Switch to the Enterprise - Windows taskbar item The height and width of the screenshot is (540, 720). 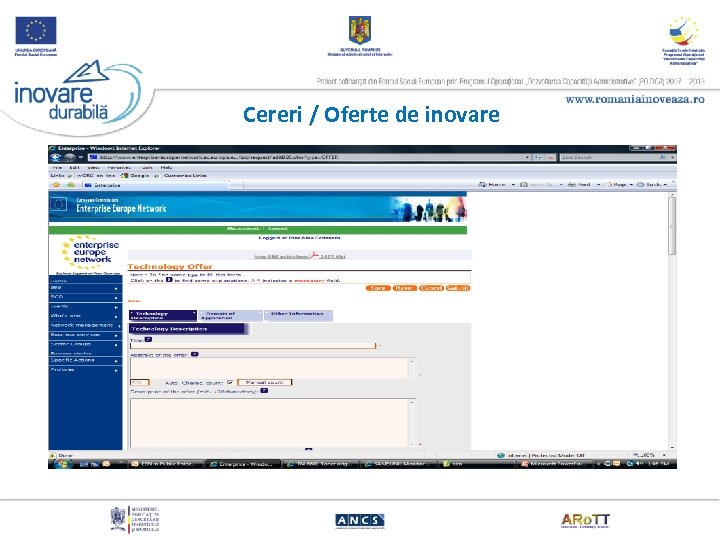coord(242,464)
